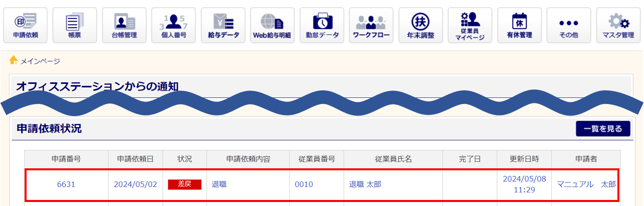Click the home メインページ breadcrumb icon

(14, 60)
